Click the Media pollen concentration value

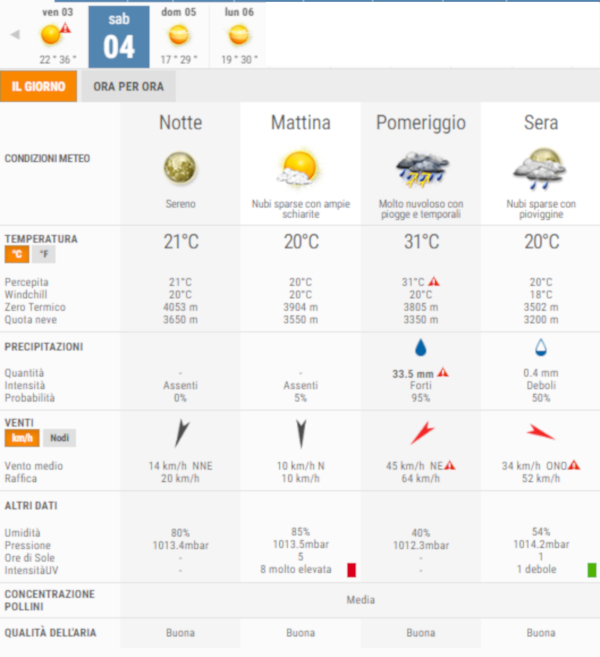[360, 600]
